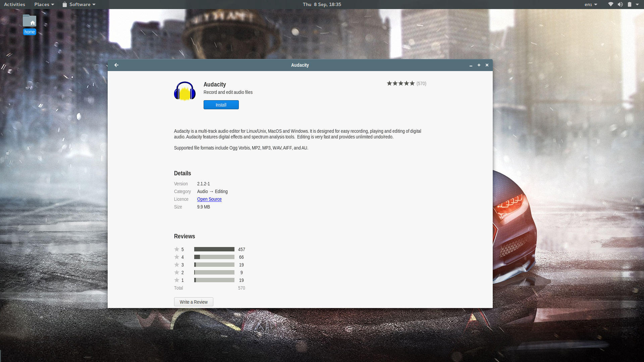644x362 pixels.
Task: Write a Review for Audacity
Action: [x=194, y=302]
